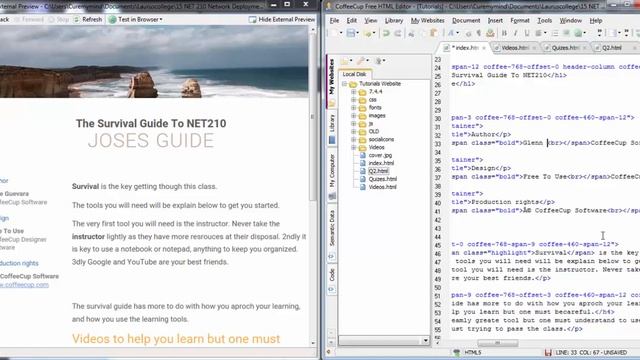This screenshot has width=640, height=360.
Task: Click the unsaved disk icon in status bar
Action: pos(548,352)
